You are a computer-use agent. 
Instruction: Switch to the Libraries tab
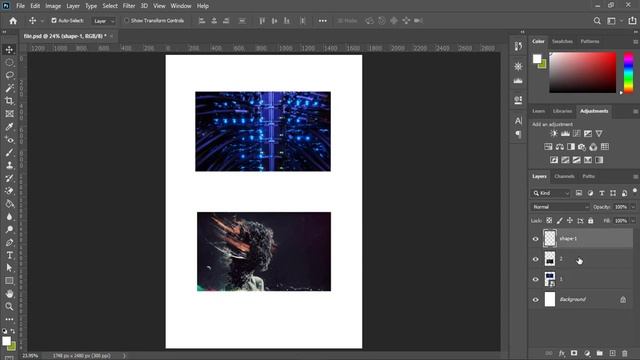coord(562,111)
